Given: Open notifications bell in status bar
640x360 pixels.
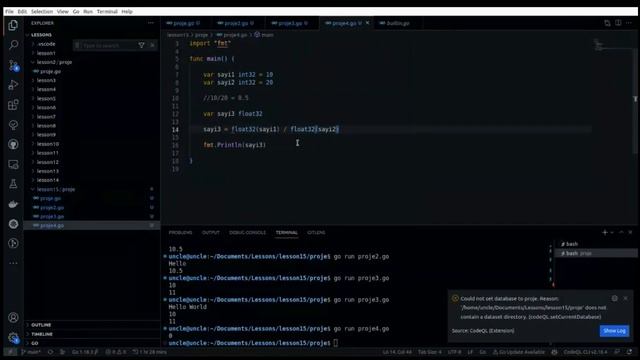Looking at the screenshot, I should (629, 352).
